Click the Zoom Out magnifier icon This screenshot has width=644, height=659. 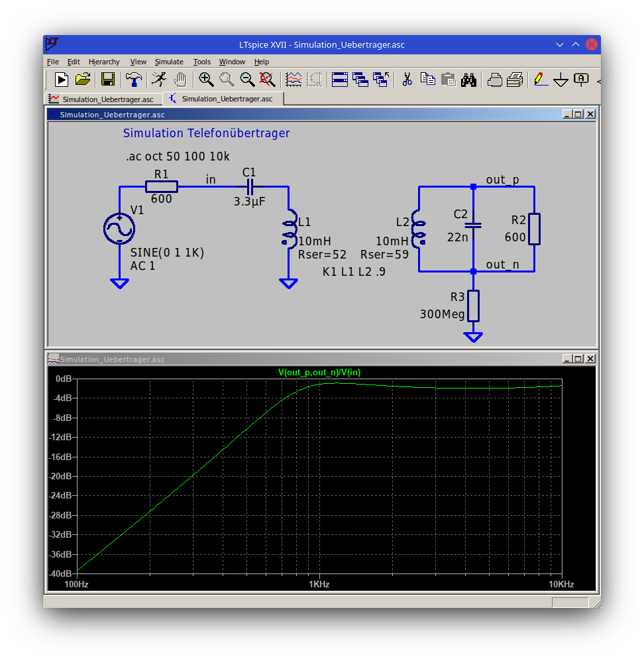coord(247,80)
